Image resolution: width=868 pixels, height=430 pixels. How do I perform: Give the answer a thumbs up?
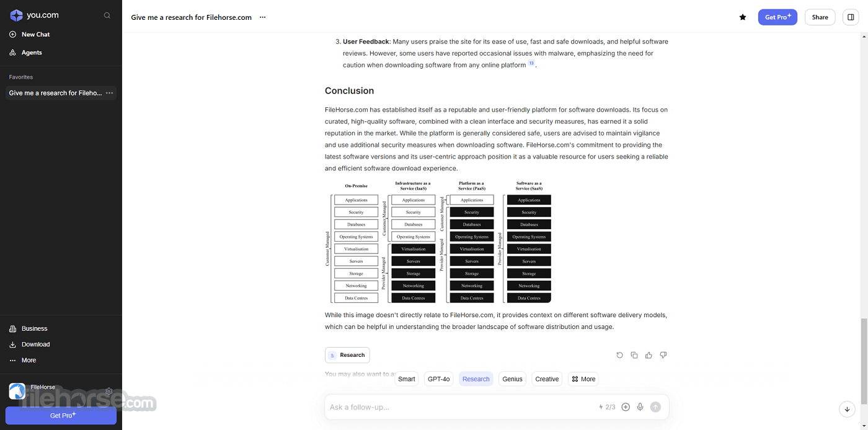649,355
